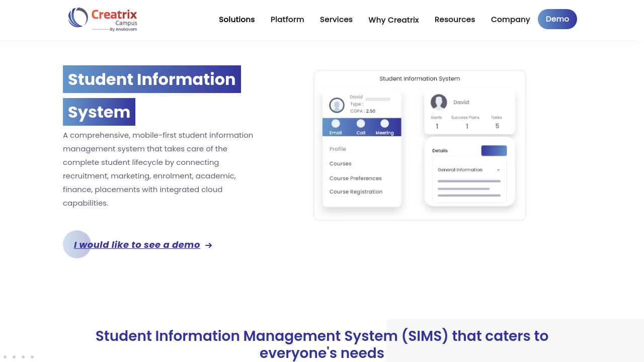This screenshot has height=362, width=644.
Task: Select Course Preferences in the illustration
Action: click(x=355, y=178)
